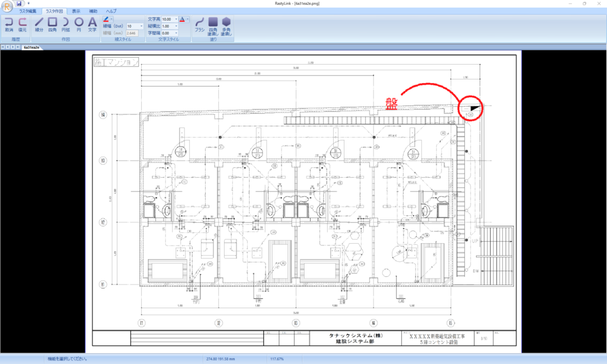
Task: Select the 文字 text tool
Action: [92, 24]
